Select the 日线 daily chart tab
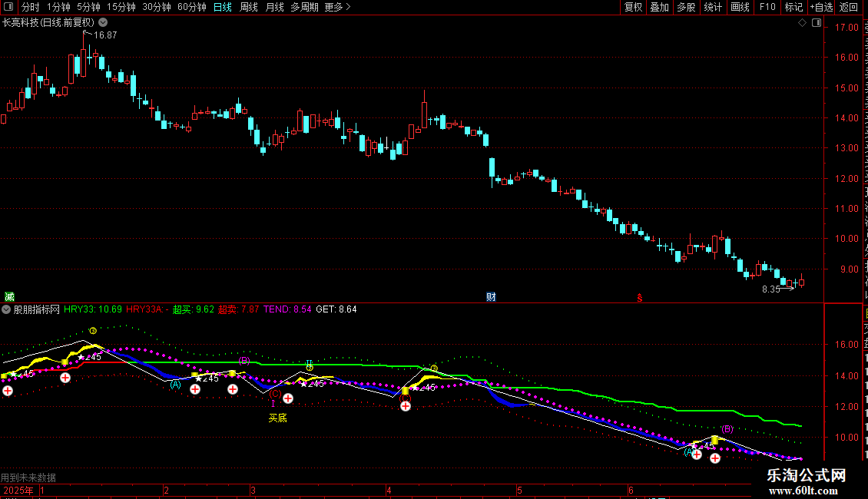Viewport: 868px width, 499px height. [223, 7]
